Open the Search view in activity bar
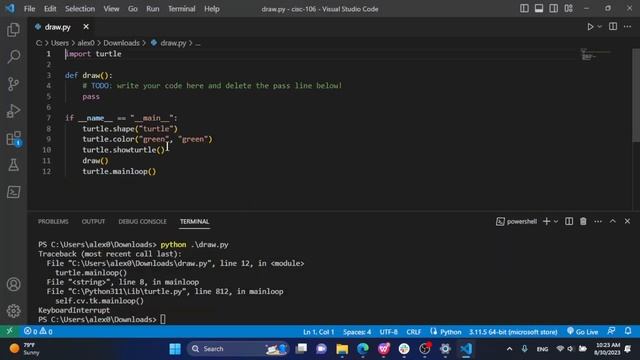The height and width of the screenshot is (360, 640). 13,57
